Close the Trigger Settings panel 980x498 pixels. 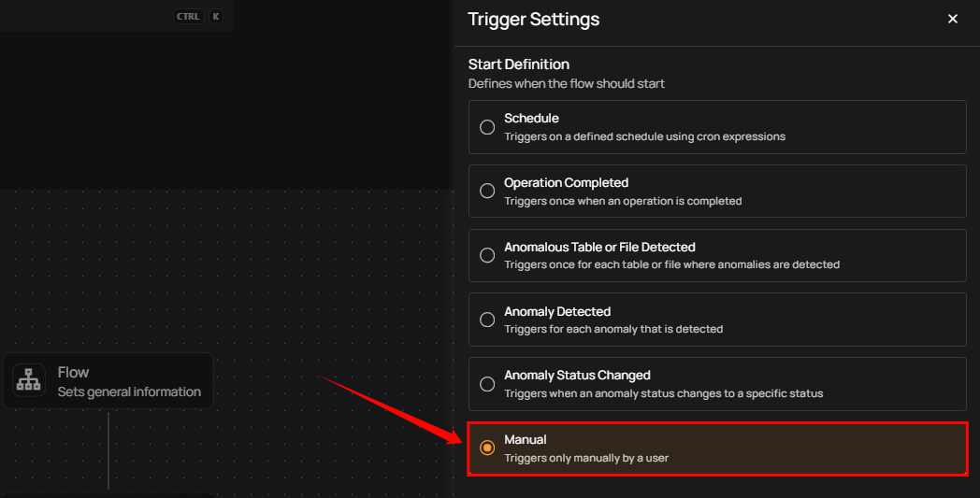click(953, 19)
